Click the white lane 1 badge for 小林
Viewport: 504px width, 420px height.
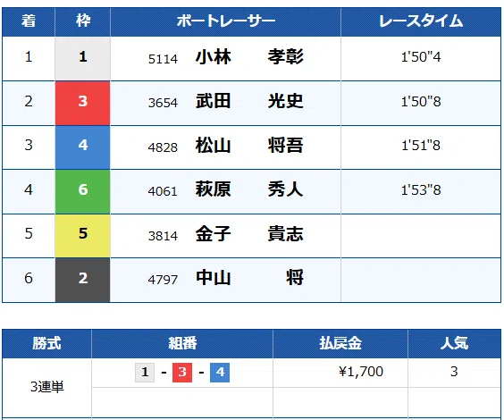pos(82,58)
